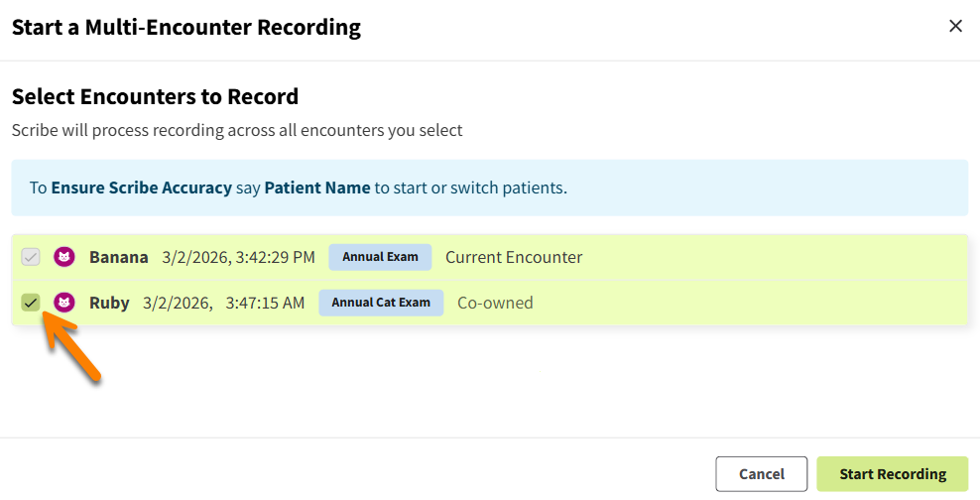Click Ruby's cat species icon
The height and width of the screenshot is (500, 980).
[x=64, y=303]
